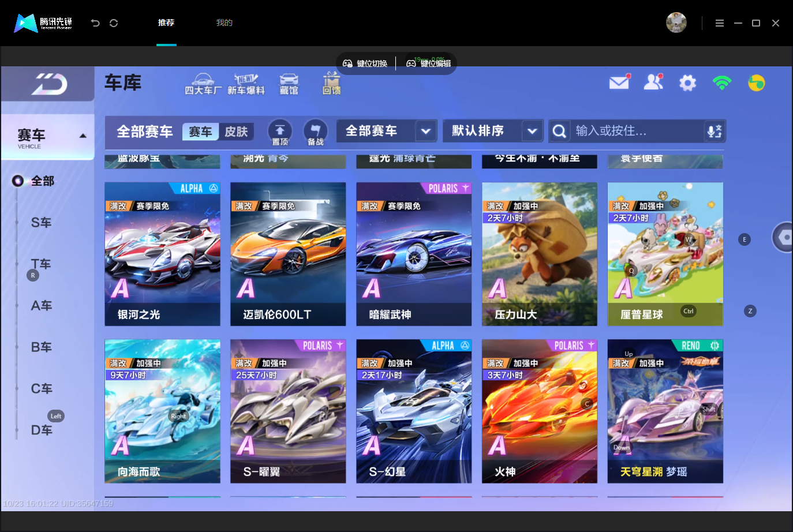This screenshot has width=793, height=532.
Task: Select the 皮肤 skin toggle segment
Action: click(x=236, y=132)
